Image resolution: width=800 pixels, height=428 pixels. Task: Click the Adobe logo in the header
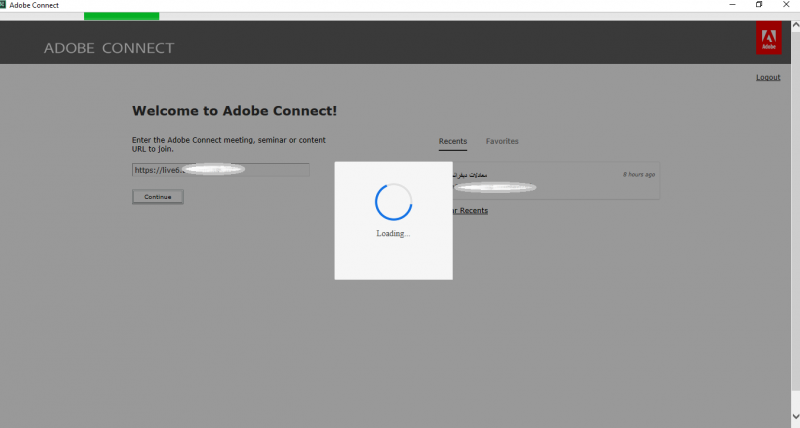(x=768, y=38)
